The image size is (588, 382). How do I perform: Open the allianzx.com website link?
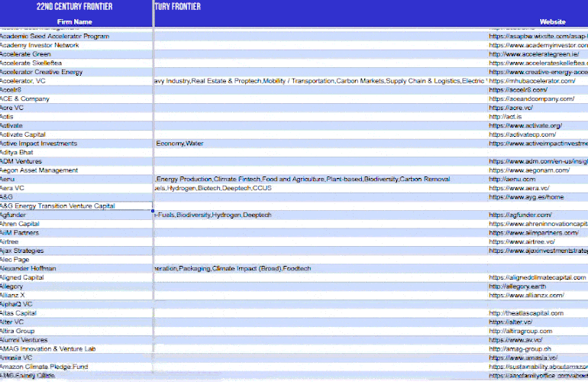[x=526, y=296]
